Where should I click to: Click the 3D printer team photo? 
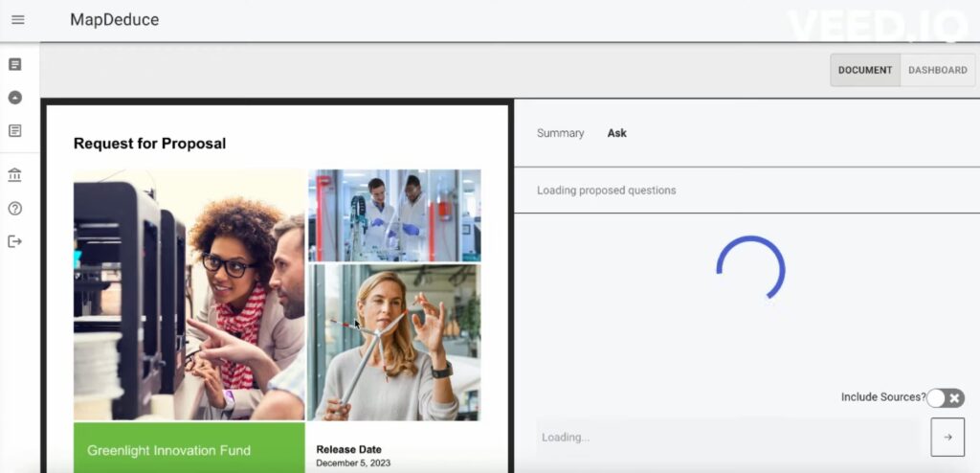coord(189,295)
